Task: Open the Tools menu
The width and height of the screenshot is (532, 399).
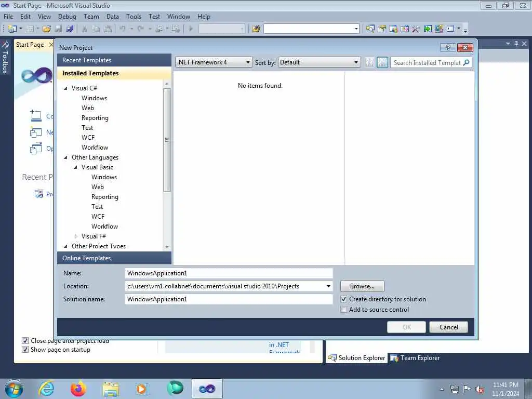Action: (134, 17)
